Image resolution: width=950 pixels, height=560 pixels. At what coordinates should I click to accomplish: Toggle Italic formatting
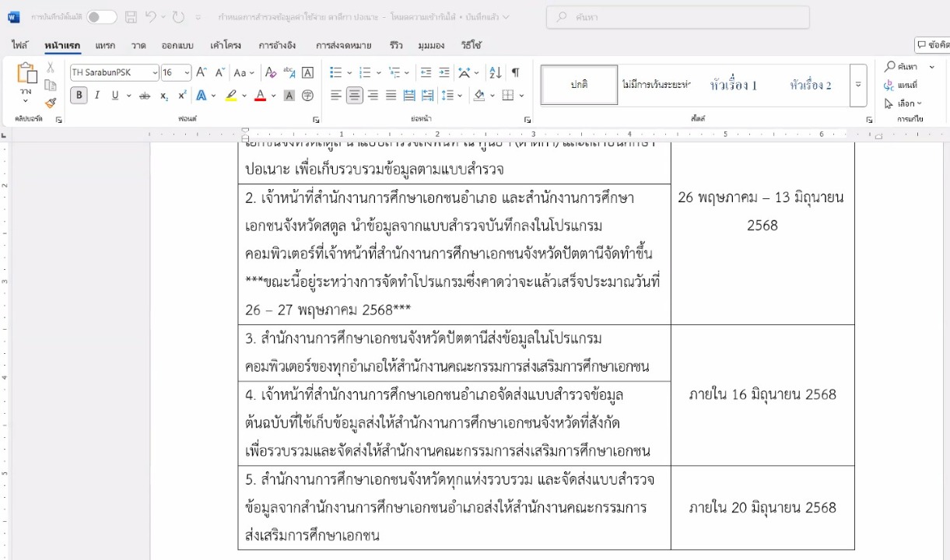tap(97, 96)
